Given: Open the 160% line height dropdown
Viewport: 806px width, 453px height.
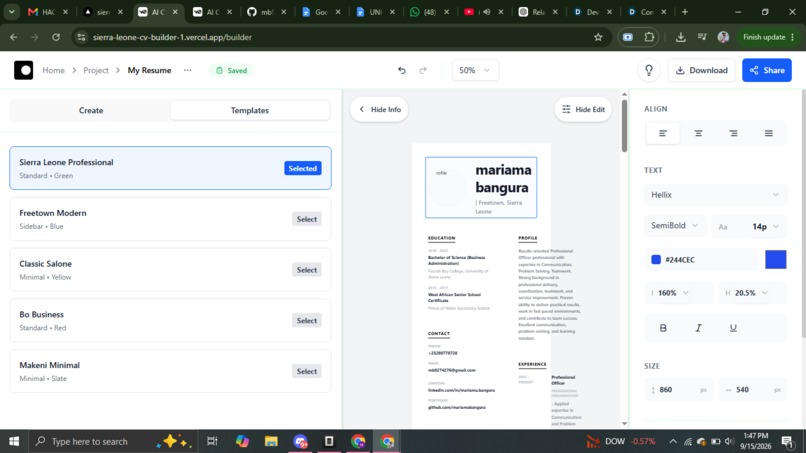Looking at the screenshot, I should (678, 293).
